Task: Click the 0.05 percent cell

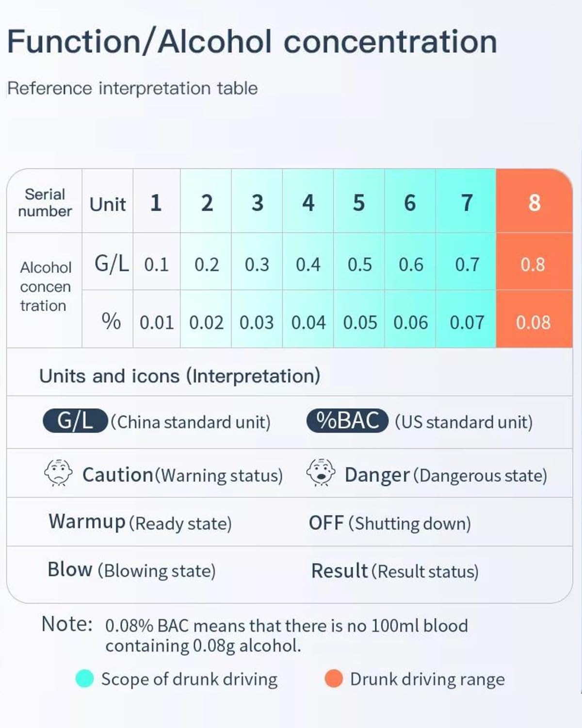Action: pyautogui.click(x=359, y=319)
